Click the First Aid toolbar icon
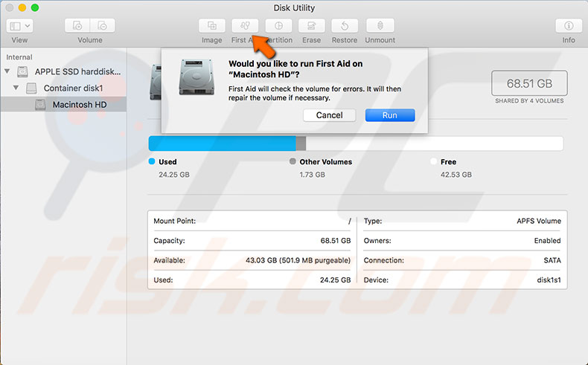Viewport: 588px width, 365px height. [x=244, y=25]
